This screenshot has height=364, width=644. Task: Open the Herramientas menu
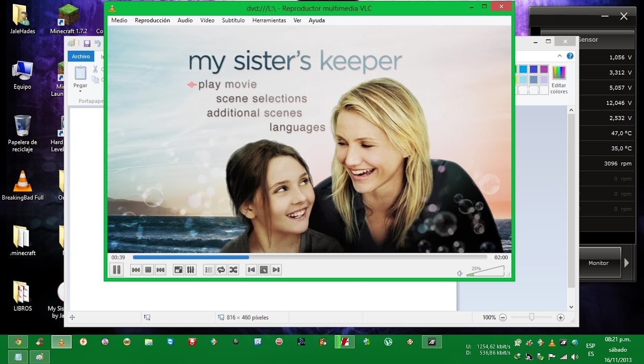269,20
